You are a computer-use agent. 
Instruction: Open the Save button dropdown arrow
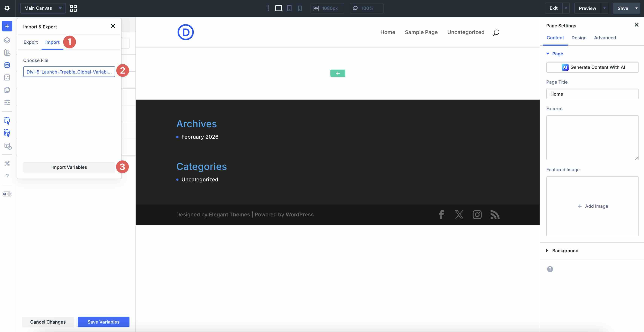(636, 8)
